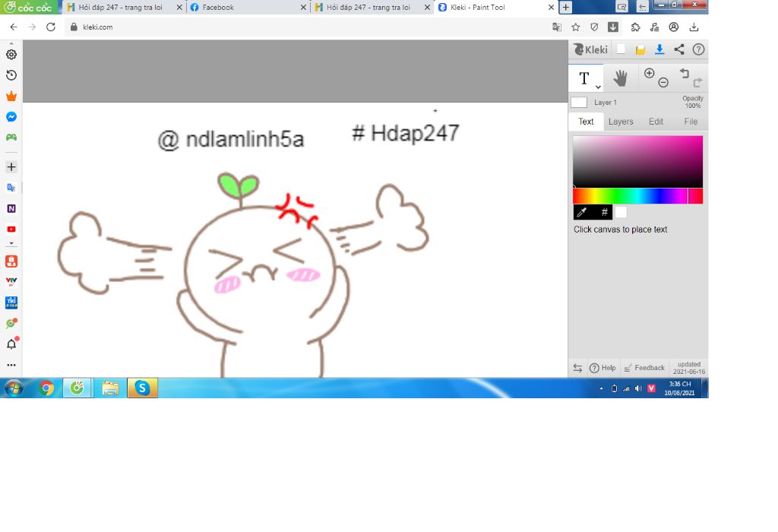This screenshot has width=778, height=532.
Task: Select the Text tool in Kleki
Action: (584, 78)
